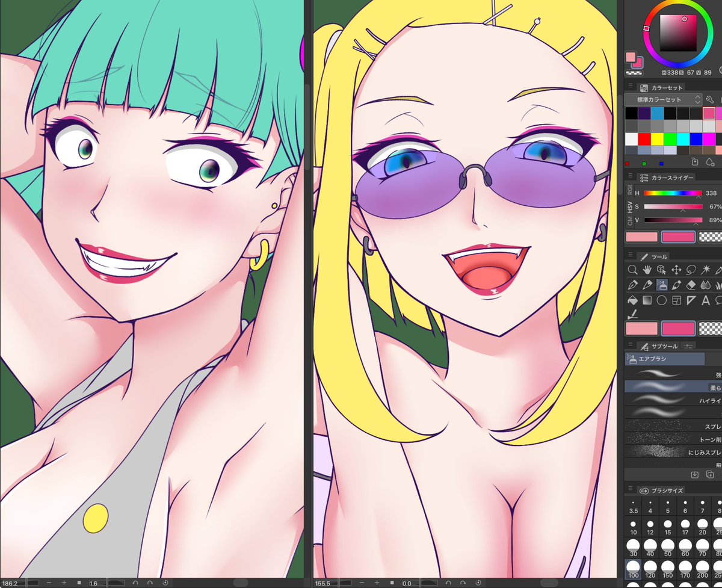Screen dimensions: 722x588
Task: Pick the yellow swatch in color set
Action: coord(657,138)
